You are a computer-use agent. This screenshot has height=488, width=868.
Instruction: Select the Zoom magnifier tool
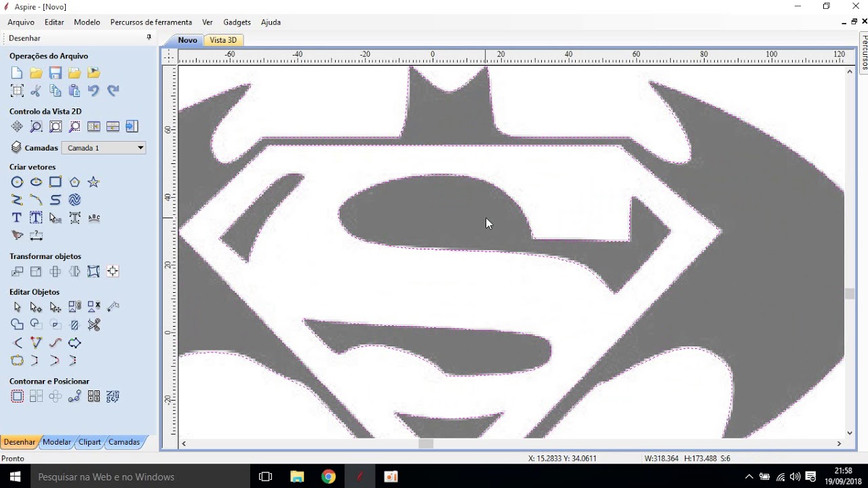click(x=36, y=127)
